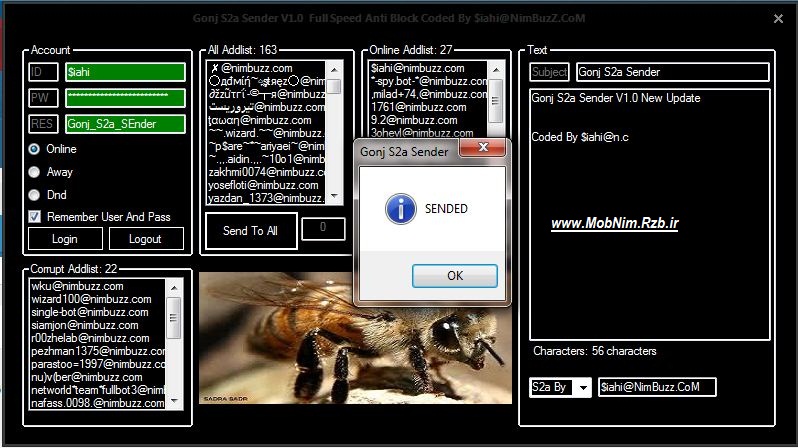Click the Online Addlist scrollbar thumb
Screen dimensions: 798x448
pos(496,100)
